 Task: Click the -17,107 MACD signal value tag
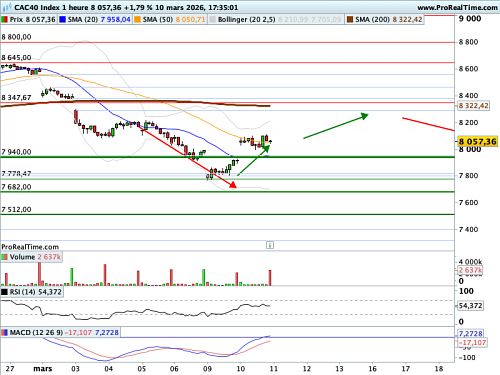pos(472,343)
